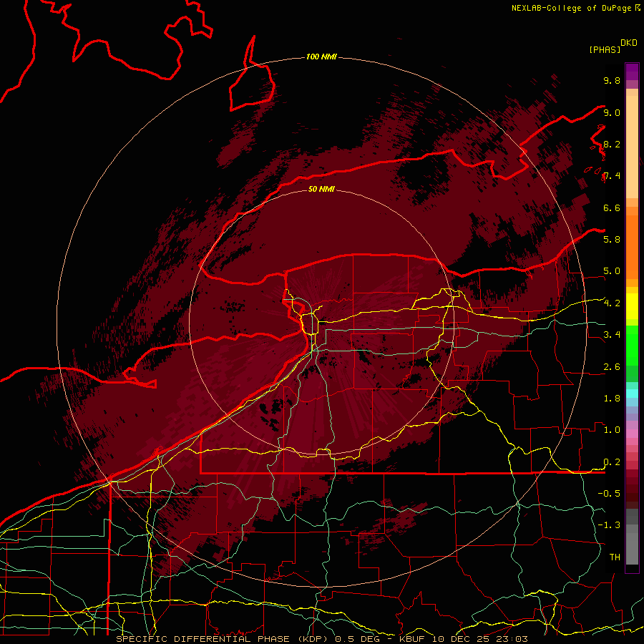Select the 9.8 value on the scale
Viewport: 644px width, 644px height.
click(x=612, y=80)
